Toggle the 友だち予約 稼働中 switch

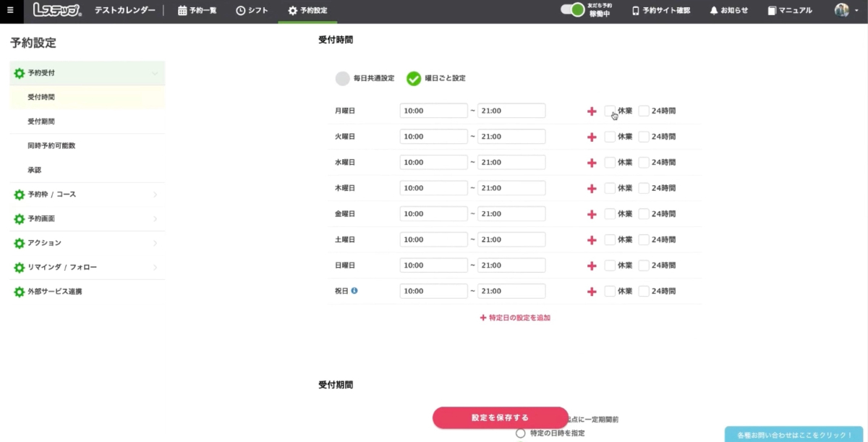pos(572,10)
